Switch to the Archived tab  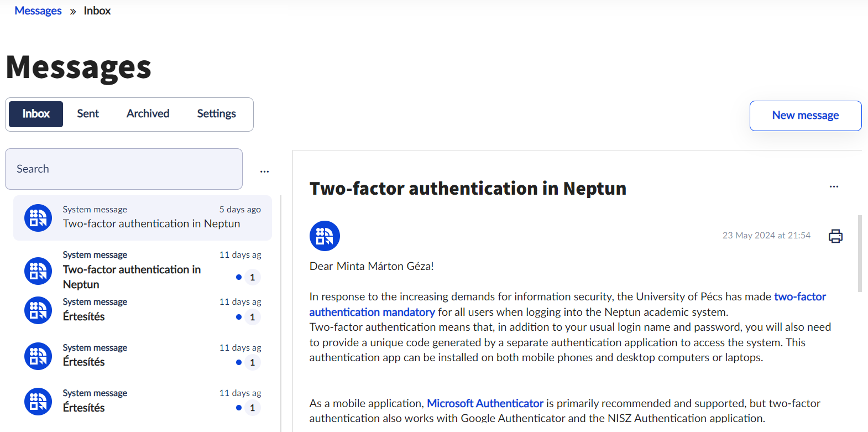click(x=148, y=114)
